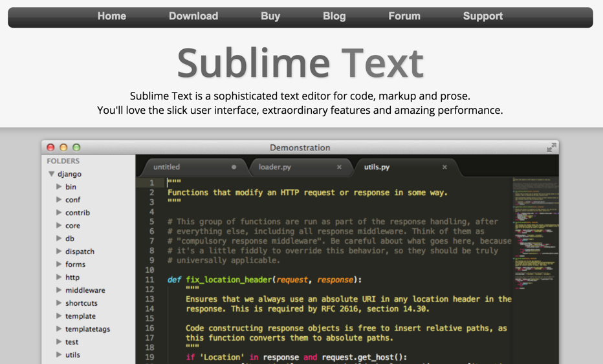Click the minimap code overview
603x364 pixels.
click(535, 233)
